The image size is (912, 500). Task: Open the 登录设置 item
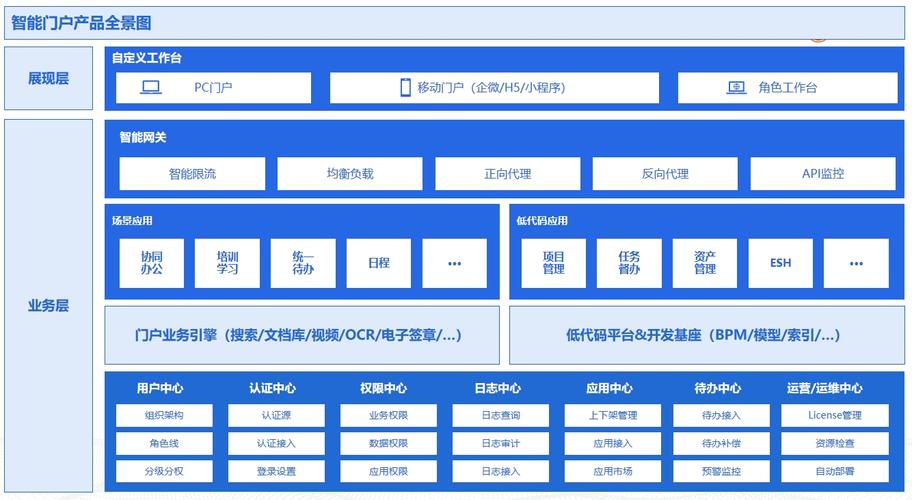pyautogui.click(x=276, y=471)
